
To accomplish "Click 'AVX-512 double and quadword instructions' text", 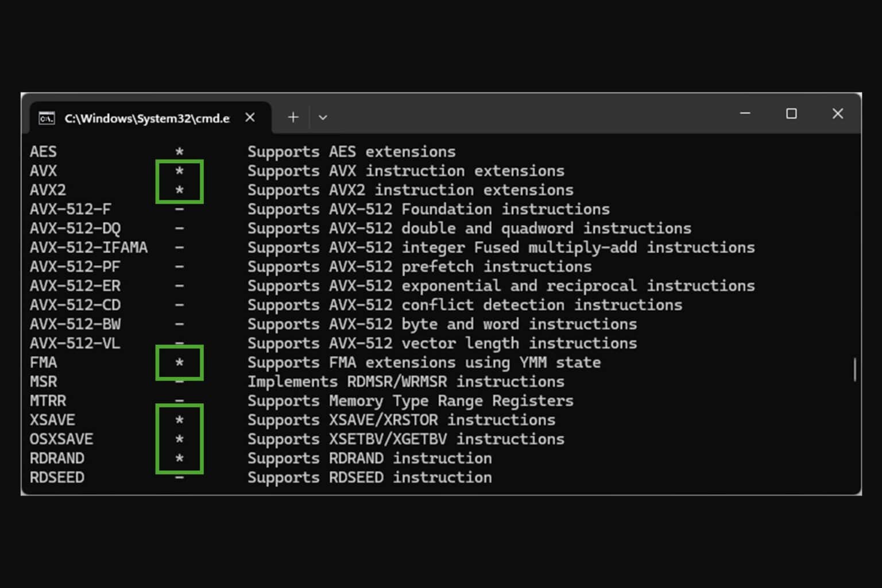I will (510, 229).
